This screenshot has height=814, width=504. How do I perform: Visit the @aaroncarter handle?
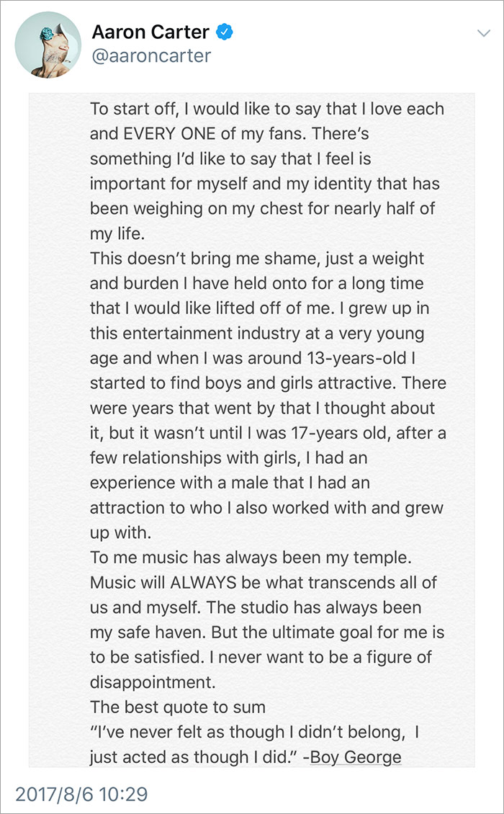point(152,56)
